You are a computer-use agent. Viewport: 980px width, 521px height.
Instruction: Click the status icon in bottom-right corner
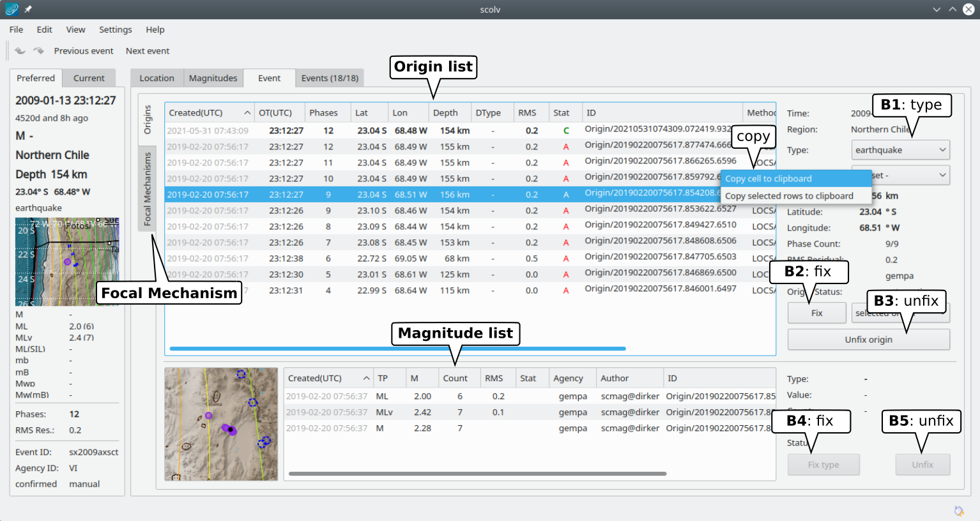(959, 510)
